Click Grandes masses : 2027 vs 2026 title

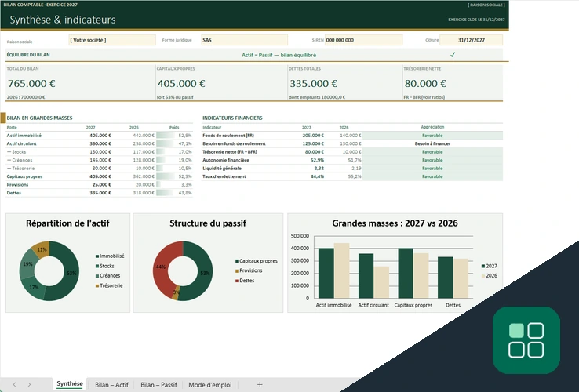(395, 223)
